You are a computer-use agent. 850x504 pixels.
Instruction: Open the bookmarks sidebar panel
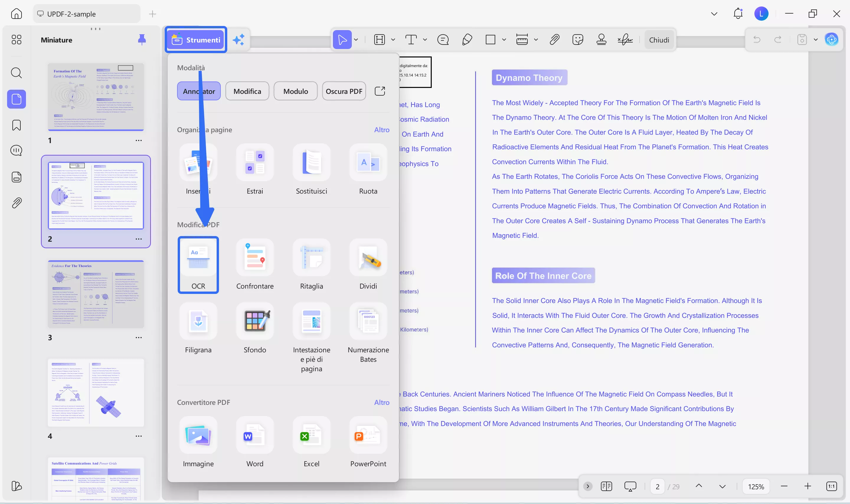click(16, 125)
